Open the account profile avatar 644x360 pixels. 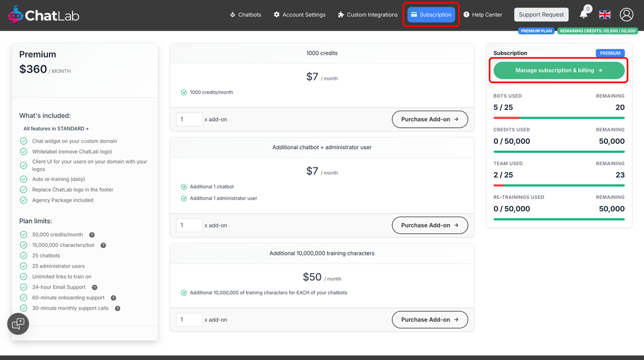point(626,14)
